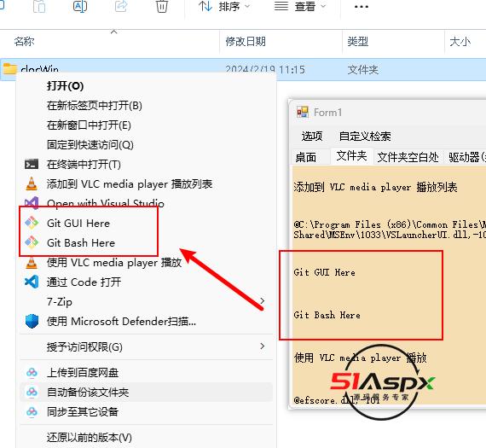Expand the 7-Zip submenu arrow
The height and width of the screenshot is (448, 486).
pos(263,301)
